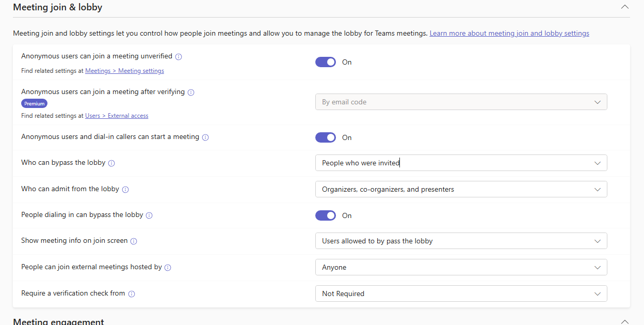644x325 pixels.
Task: Open Who can admit from the lobby dropdown
Action: 461,189
